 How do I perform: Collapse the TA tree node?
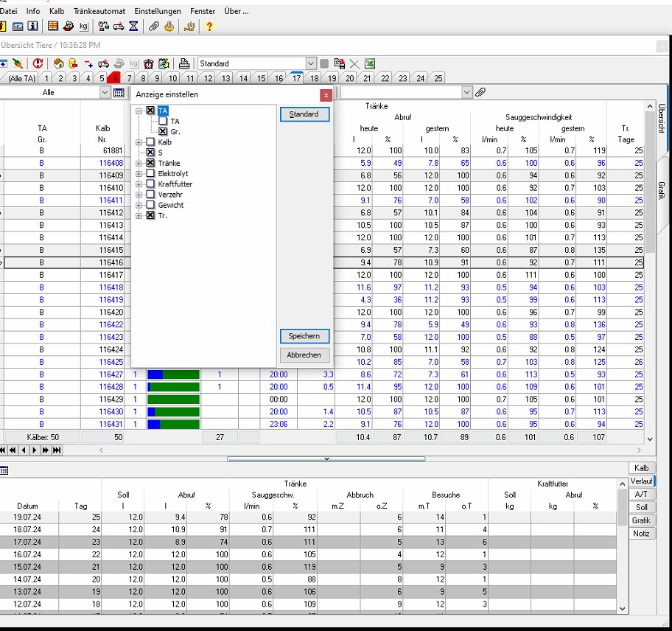point(139,111)
